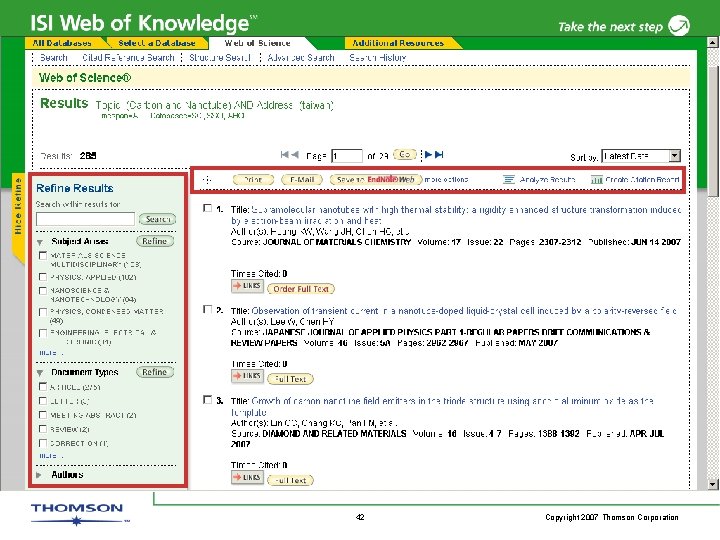The width and height of the screenshot is (720, 540).
Task: Open Search History
Action: click(377, 57)
